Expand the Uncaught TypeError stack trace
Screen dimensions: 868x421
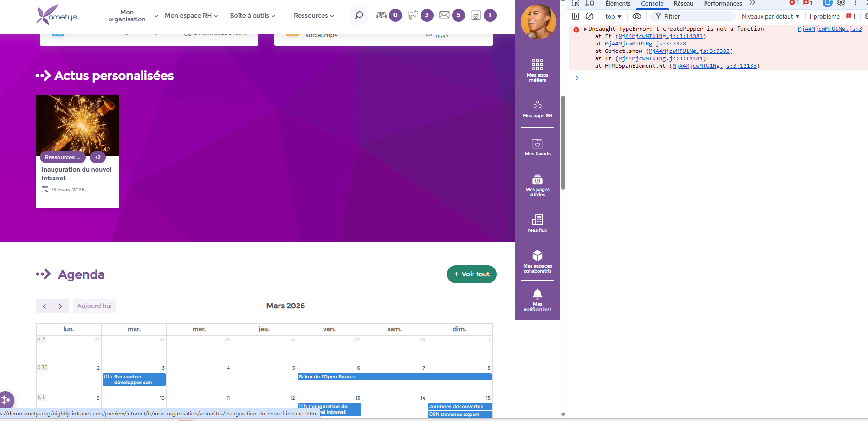tap(585, 29)
